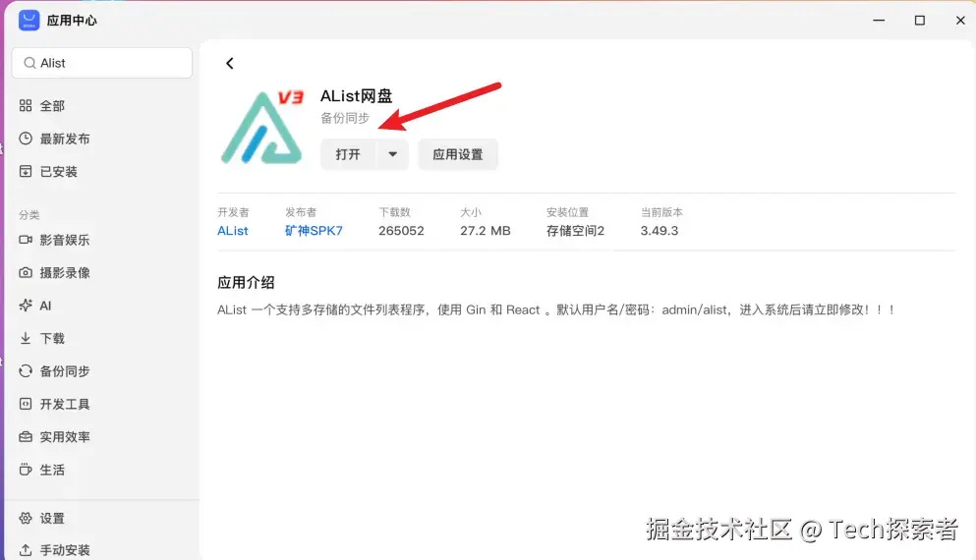Viewport: 976px width, 560px height.
Task: Click the 应用介绍 heading
Action: pos(246,283)
